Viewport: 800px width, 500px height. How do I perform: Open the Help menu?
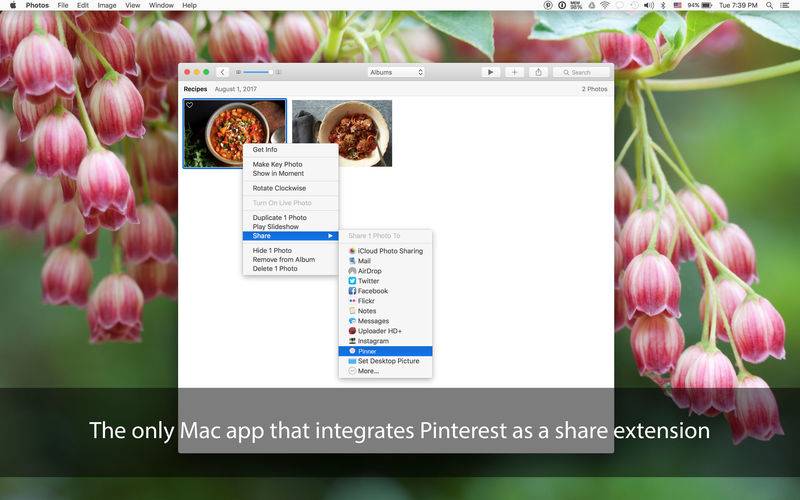[x=189, y=5]
